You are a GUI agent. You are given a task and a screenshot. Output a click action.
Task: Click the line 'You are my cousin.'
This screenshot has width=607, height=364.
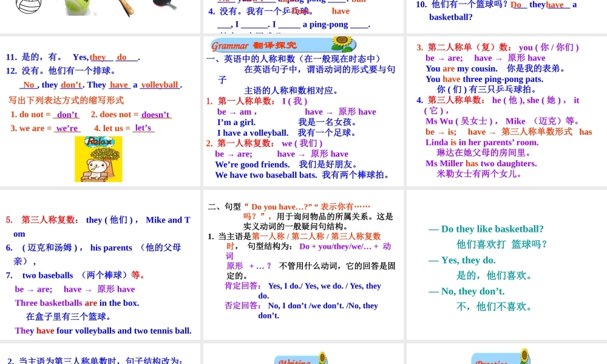461,69
